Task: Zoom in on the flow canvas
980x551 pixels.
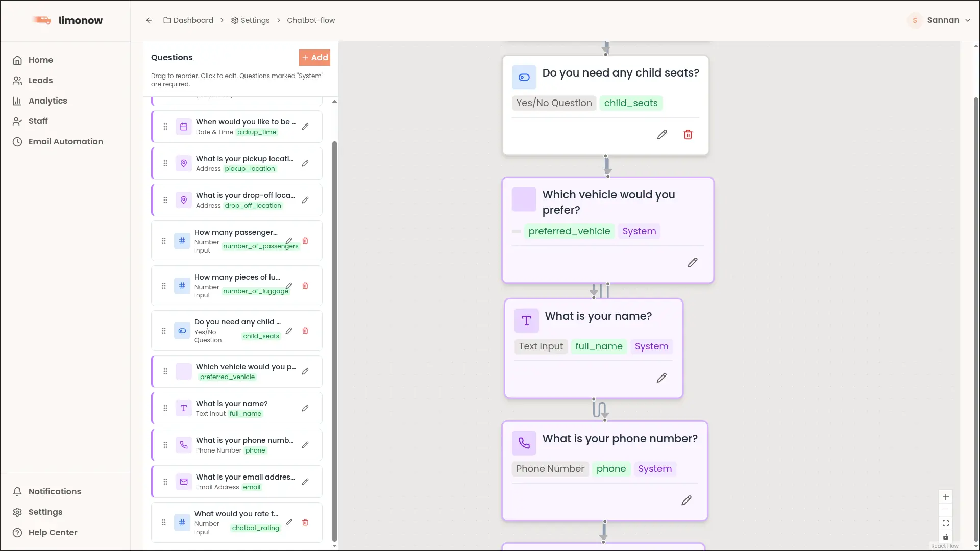Action: tap(945, 497)
